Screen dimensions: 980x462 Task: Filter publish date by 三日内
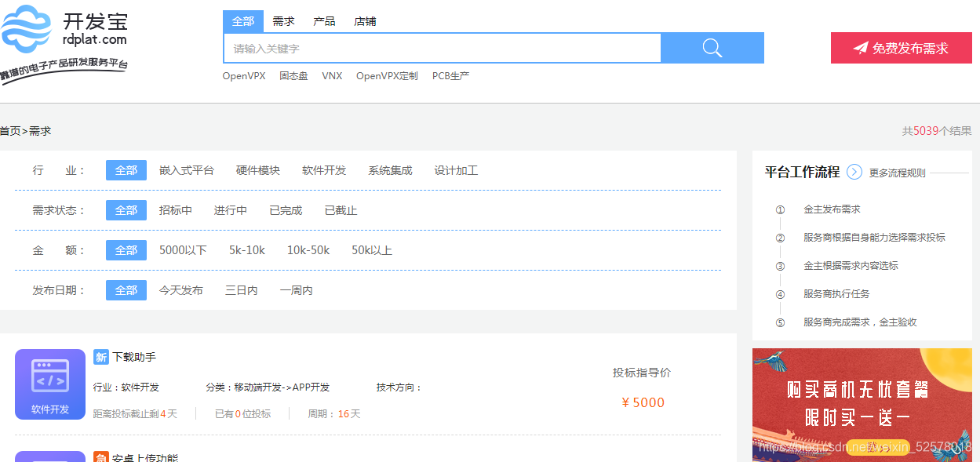(242, 290)
